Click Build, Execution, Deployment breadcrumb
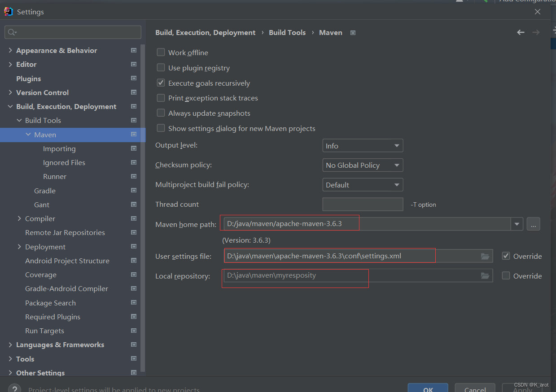556x392 pixels. point(205,33)
